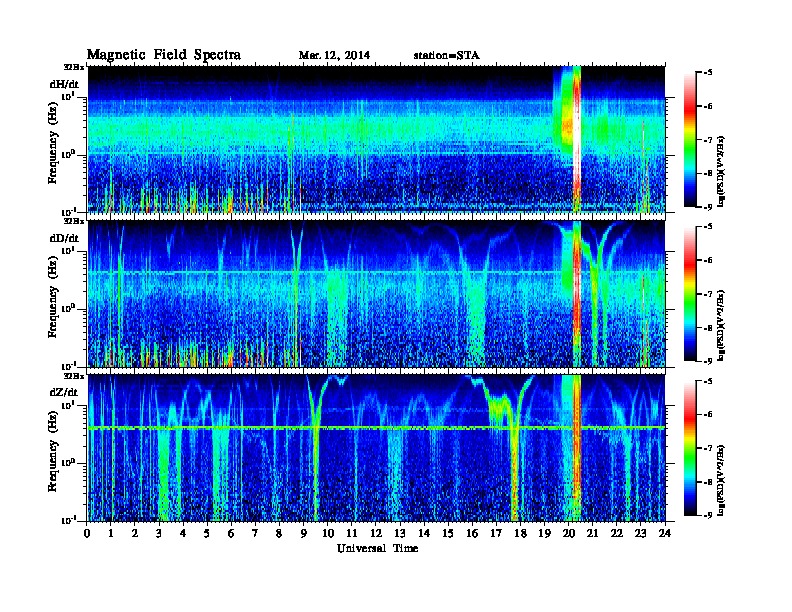Click the "-5" value on dZ/dt color scale
792x612 pixels.
pos(708,381)
